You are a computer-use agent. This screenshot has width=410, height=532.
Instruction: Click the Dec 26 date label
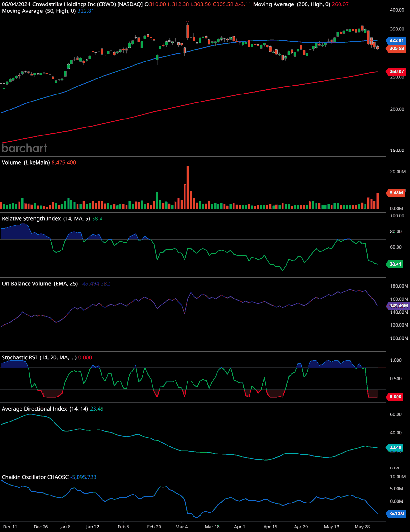click(x=41, y=527)
